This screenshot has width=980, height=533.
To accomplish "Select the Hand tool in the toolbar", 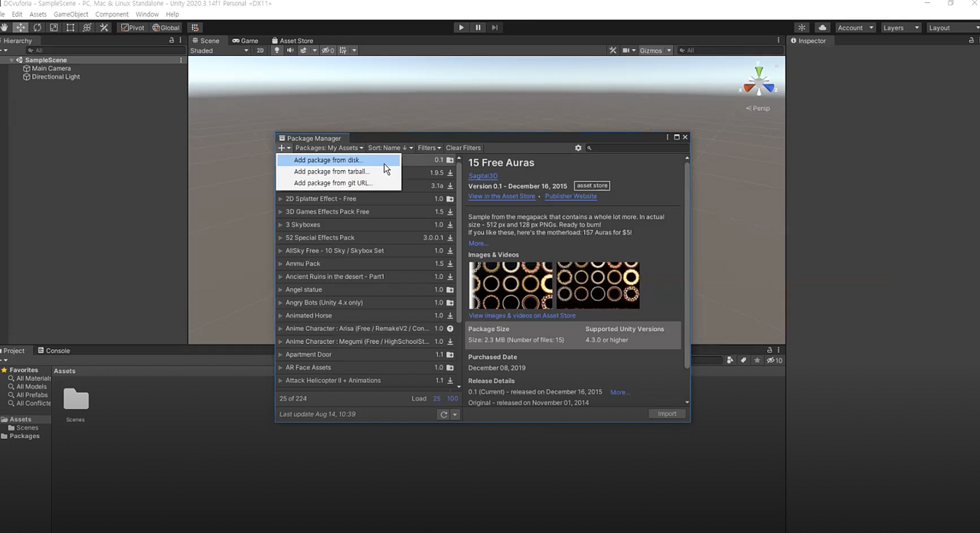I will point(5,28).
